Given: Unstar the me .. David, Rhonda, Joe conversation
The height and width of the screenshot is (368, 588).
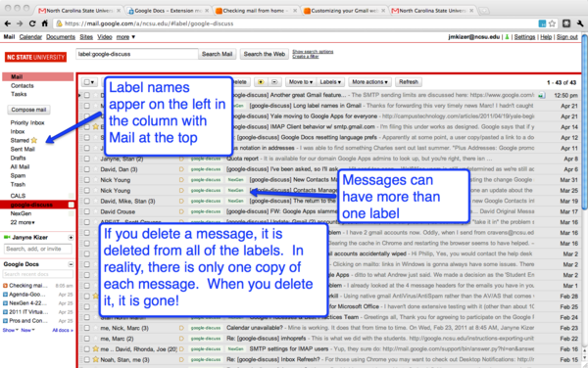Looking at the screenshot, I should tap(96, 348).
